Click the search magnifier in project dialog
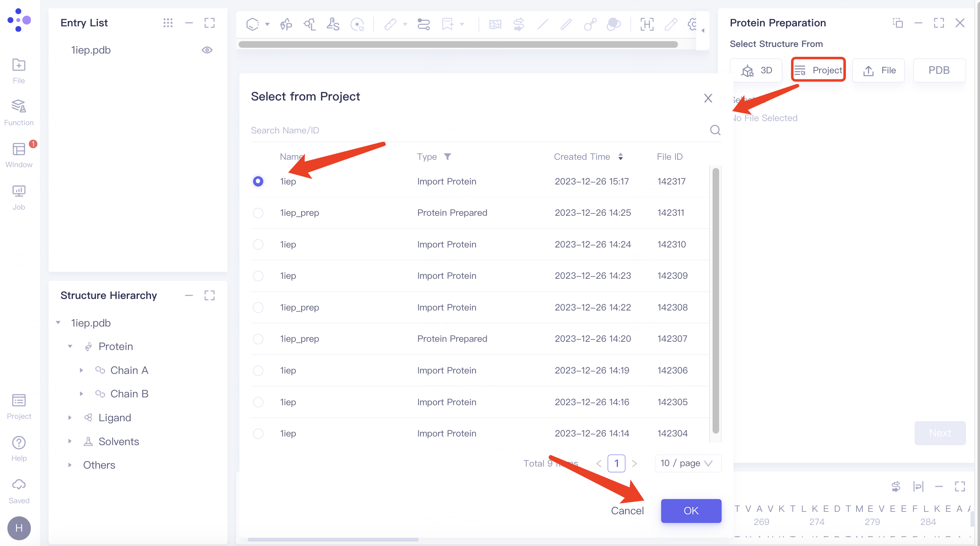This screenshot has height=546, width=980. coord(715,130)
